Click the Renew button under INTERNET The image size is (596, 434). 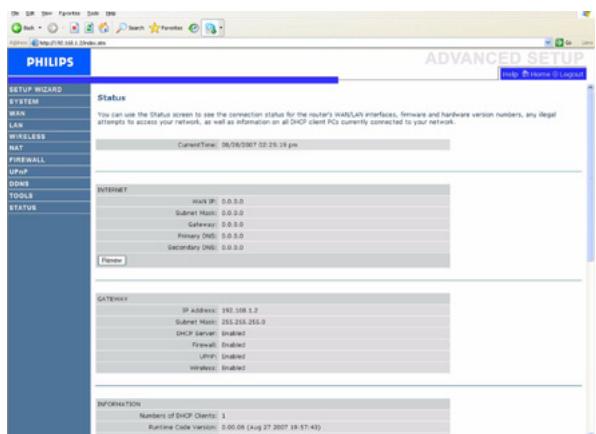(112, 260)
